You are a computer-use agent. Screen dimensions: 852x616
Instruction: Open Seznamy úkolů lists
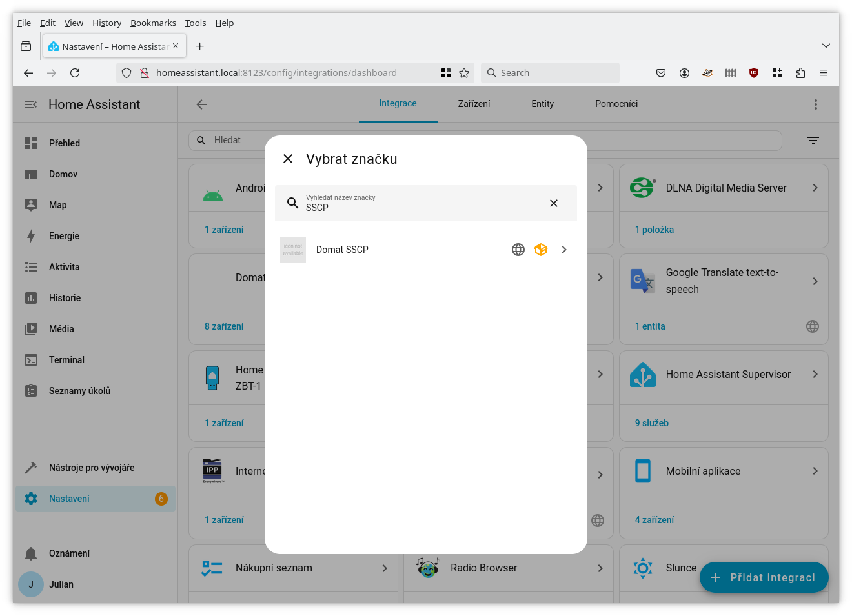[x=96, y=391]
